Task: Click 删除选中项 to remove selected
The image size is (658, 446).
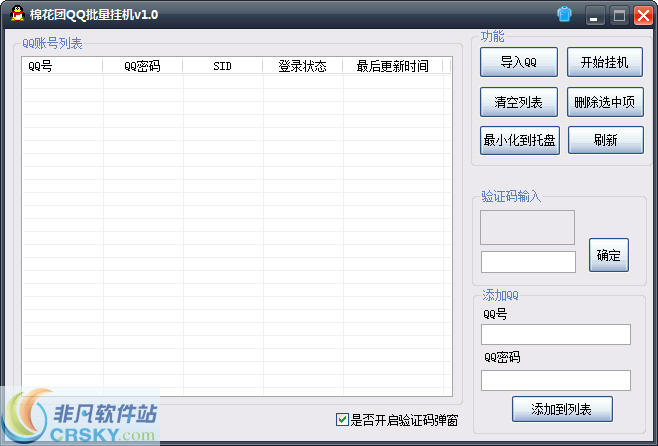Action: click(x=605, y=102)
